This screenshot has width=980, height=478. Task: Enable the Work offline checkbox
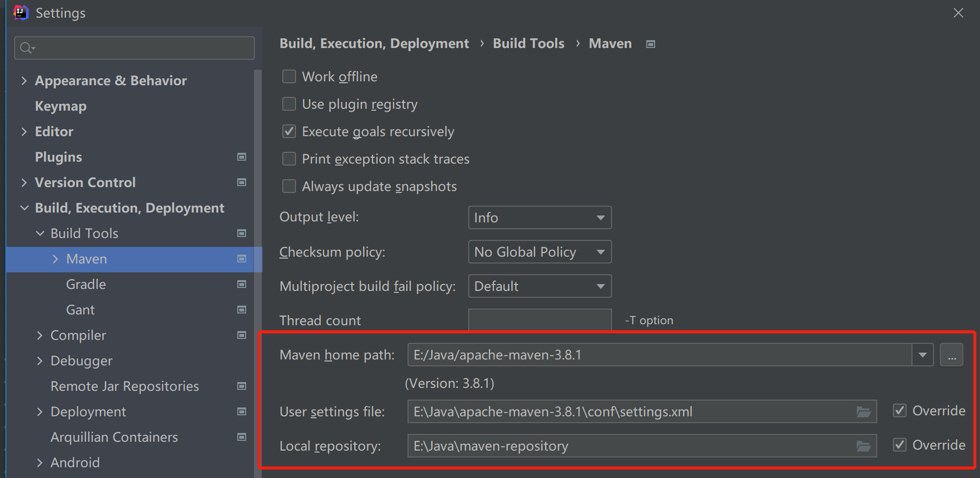click(x=289, y=76)
